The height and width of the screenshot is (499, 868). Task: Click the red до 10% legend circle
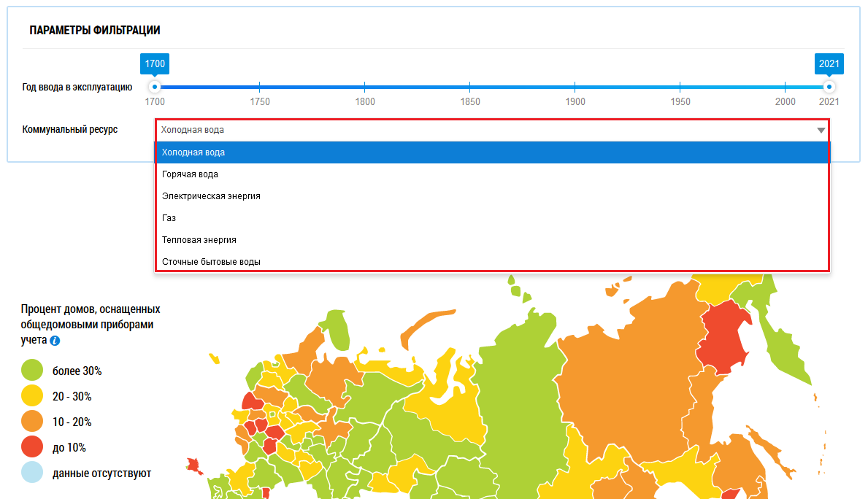tap(32, 447)
